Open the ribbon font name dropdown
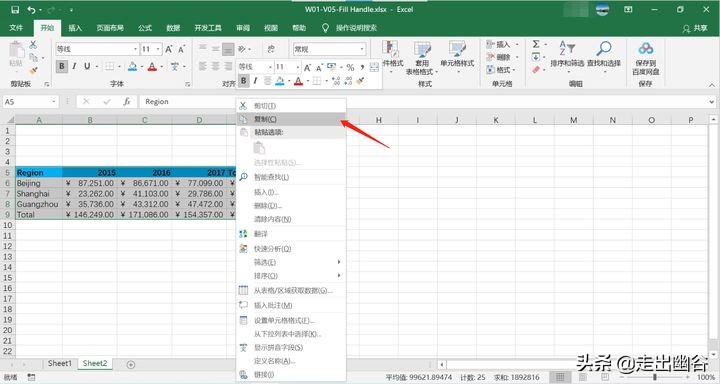720x384 pixels. 135,49
